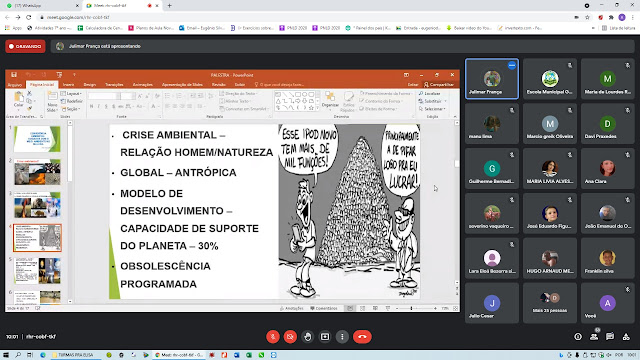Click the bullets list icon

[x=168, y=96]
